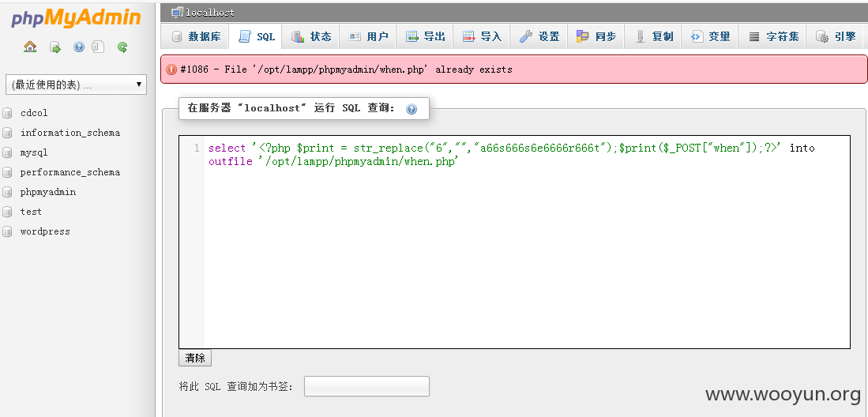The height and width of the screenshot is (417, 868).
Task: Open the 用户 (Users) tab
Action: point(368,36)
